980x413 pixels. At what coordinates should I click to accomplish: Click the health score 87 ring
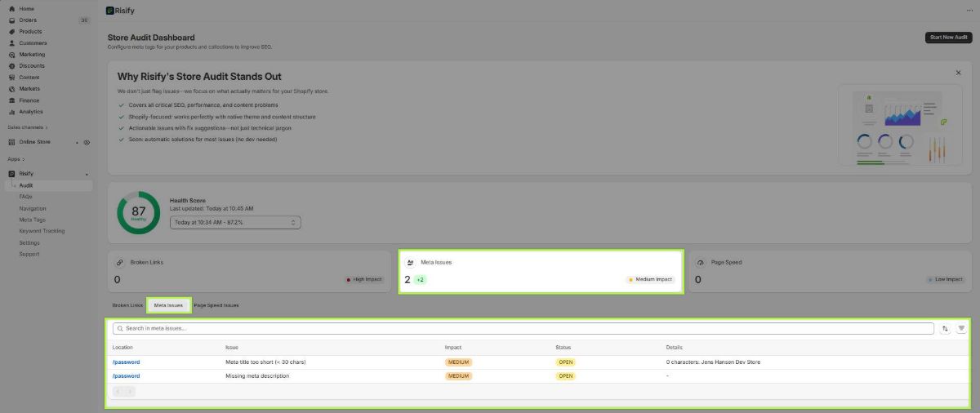coord(138,212)
